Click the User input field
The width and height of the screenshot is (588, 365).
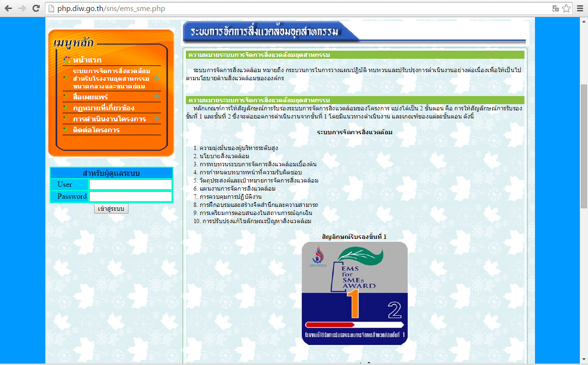pos(130,184)
